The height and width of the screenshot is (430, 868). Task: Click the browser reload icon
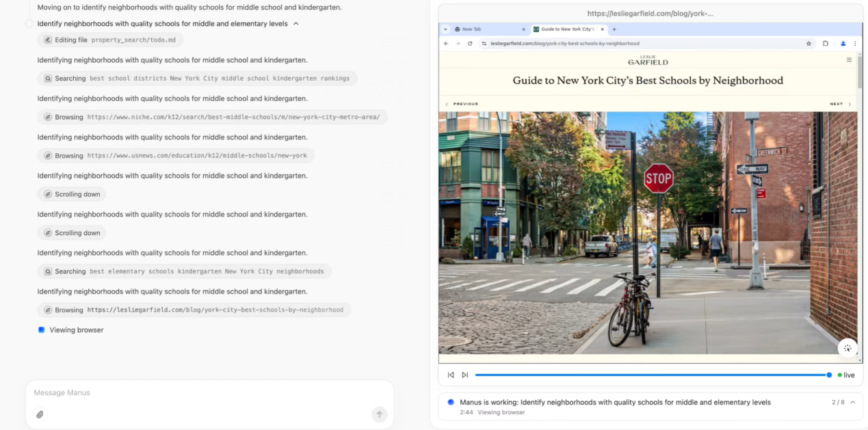click(x=470, y=43)
